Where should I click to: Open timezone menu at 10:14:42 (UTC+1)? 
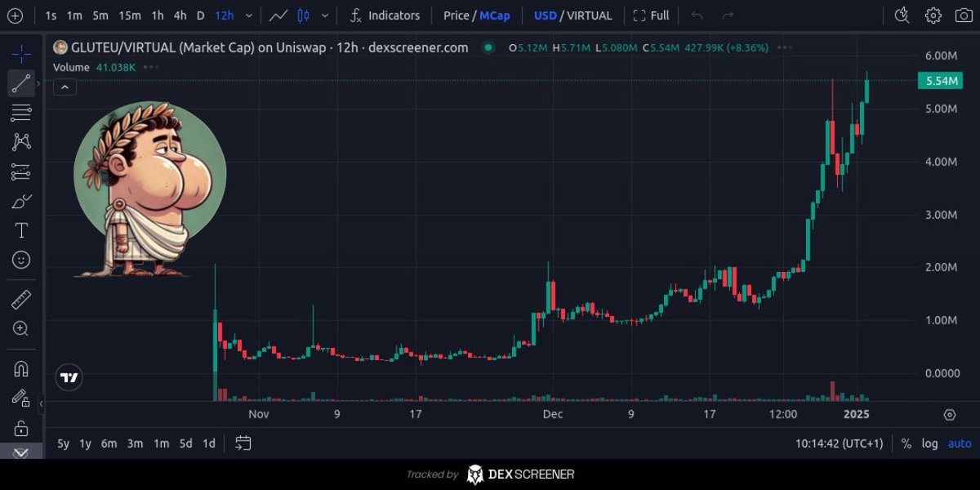click(x=840, y=443)
